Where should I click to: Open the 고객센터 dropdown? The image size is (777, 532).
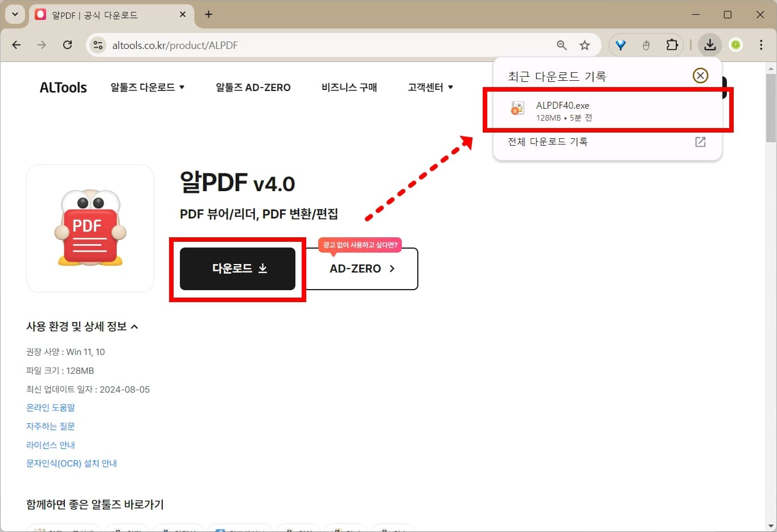pos(429,87)
